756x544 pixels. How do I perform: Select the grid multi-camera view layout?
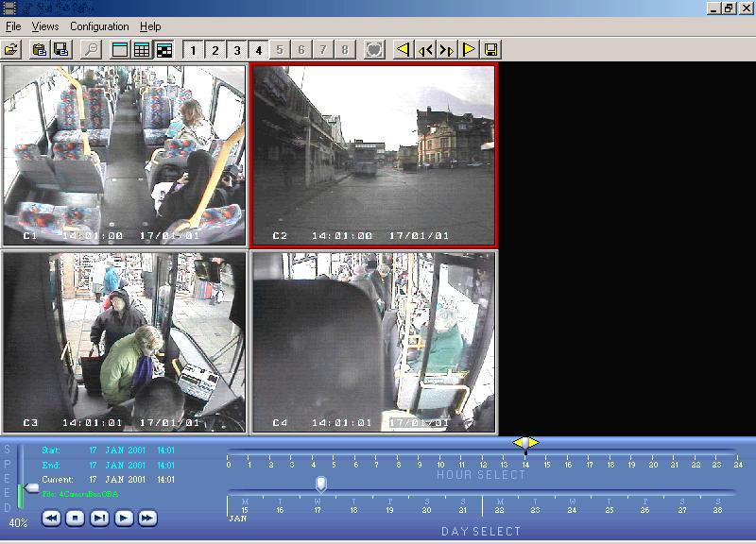pos(141,49)
